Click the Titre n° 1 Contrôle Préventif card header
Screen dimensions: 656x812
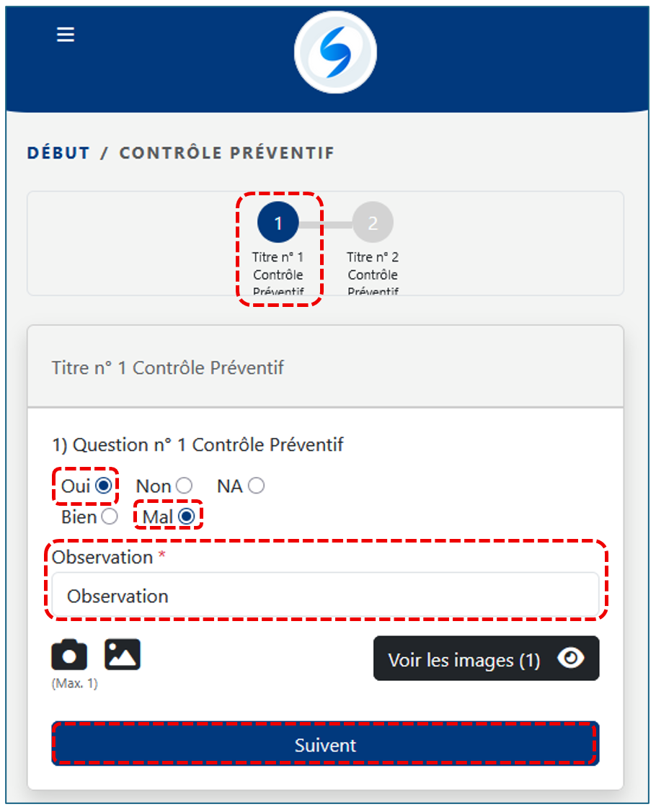tap(168, 367)
